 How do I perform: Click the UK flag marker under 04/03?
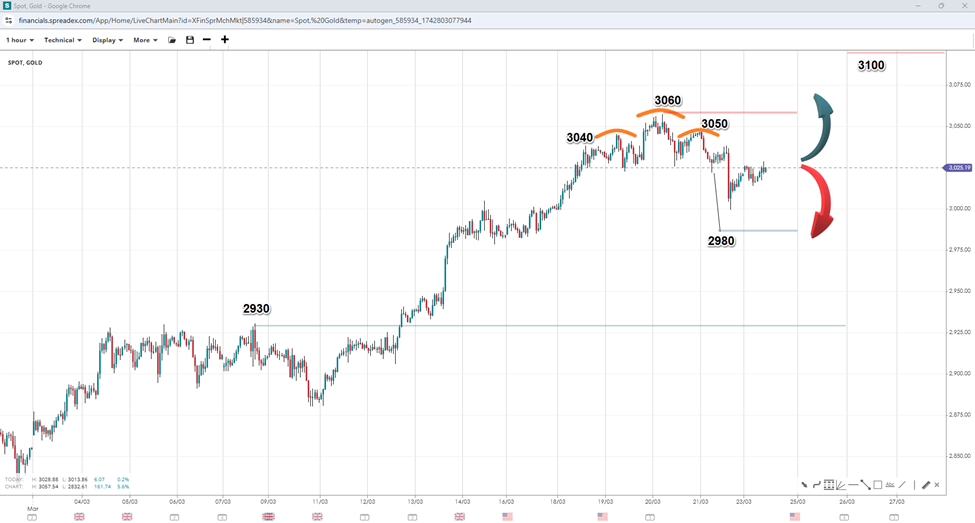click(79, 517)
